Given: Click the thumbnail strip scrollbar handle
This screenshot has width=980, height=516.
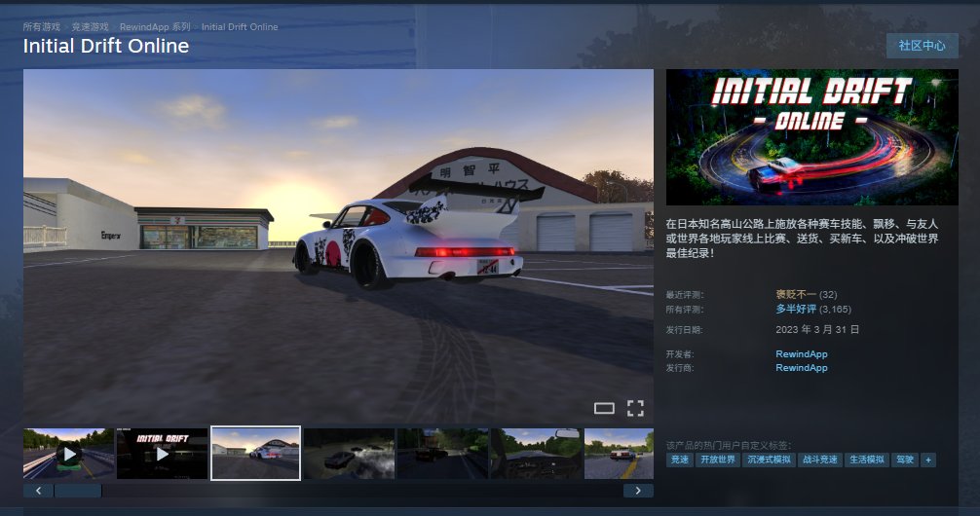Looking at the screenshot, I should click(78, 491).
